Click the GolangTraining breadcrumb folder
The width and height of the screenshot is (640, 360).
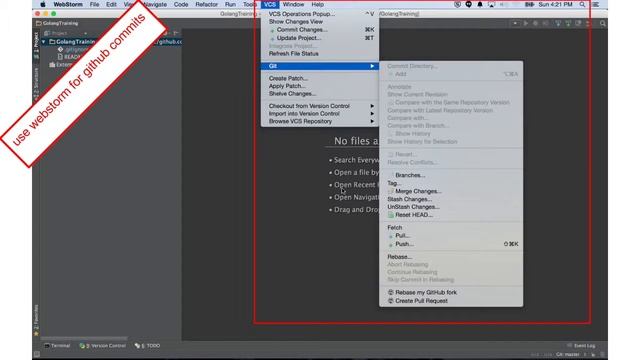pyautogui.click(x=57, y=23)
